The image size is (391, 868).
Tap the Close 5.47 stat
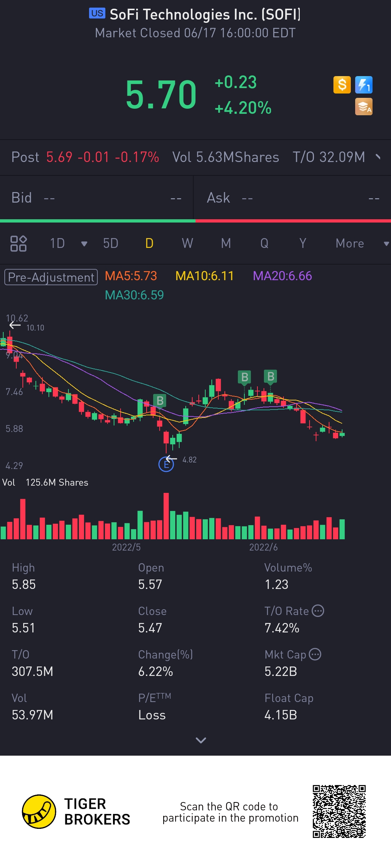coord(152,620)
